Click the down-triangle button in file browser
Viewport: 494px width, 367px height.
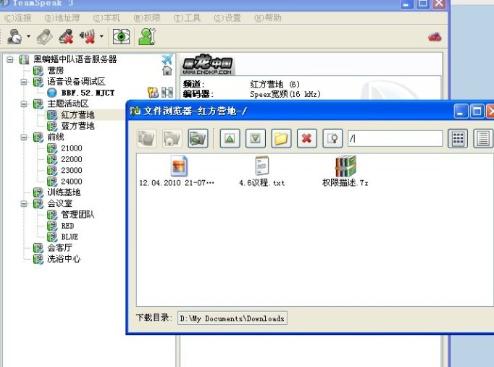click(255, 138)
